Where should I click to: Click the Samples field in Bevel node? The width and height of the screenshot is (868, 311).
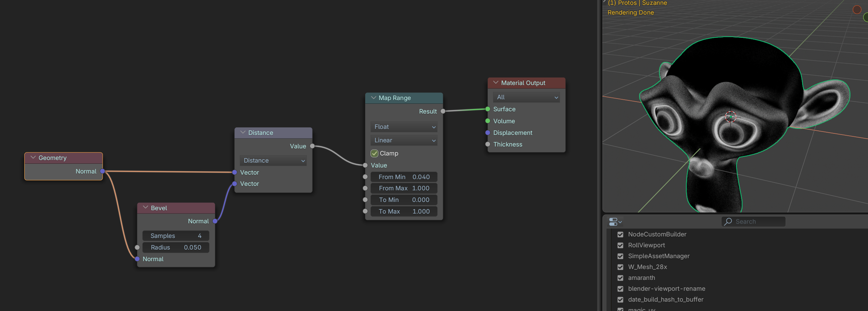pyautogui.click(x=176, y=236)
